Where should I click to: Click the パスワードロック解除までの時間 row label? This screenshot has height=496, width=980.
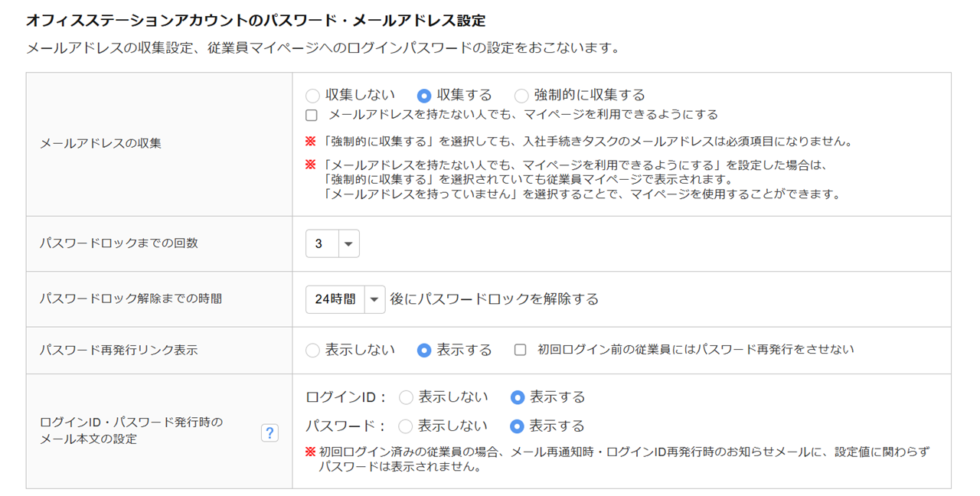(131, 299)
